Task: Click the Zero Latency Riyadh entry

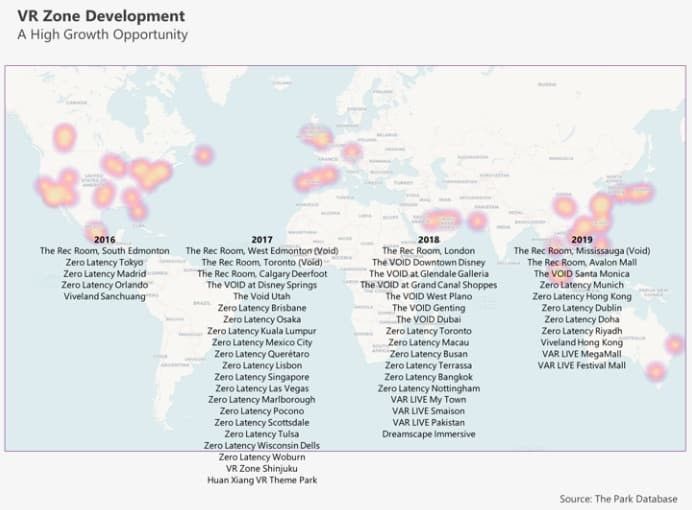Action: click(x=581, y=331)
